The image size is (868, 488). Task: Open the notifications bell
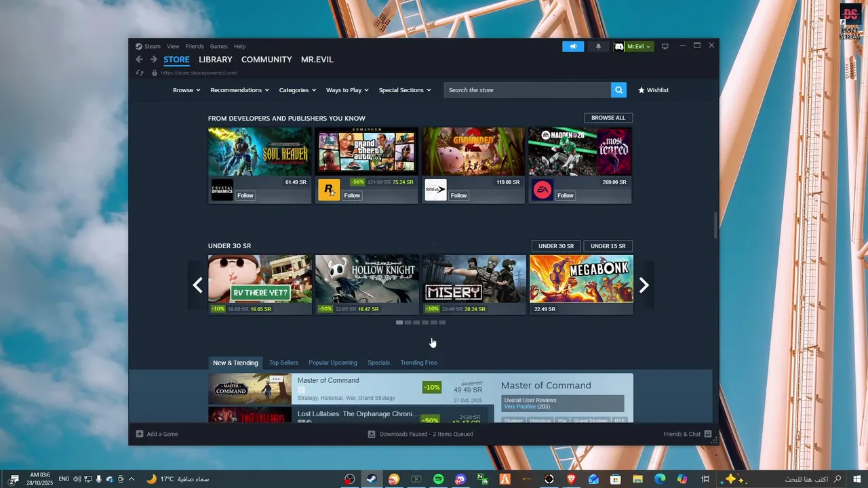(598, 46)
